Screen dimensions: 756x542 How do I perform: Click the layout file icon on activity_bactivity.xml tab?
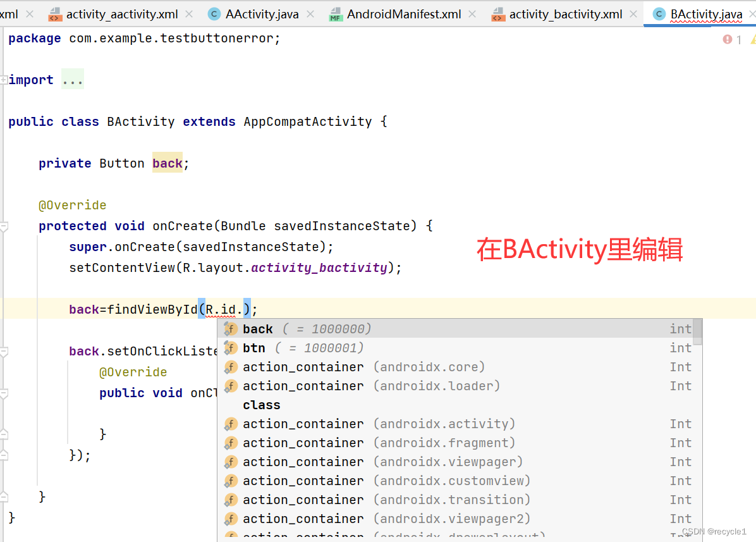(496, 14)
